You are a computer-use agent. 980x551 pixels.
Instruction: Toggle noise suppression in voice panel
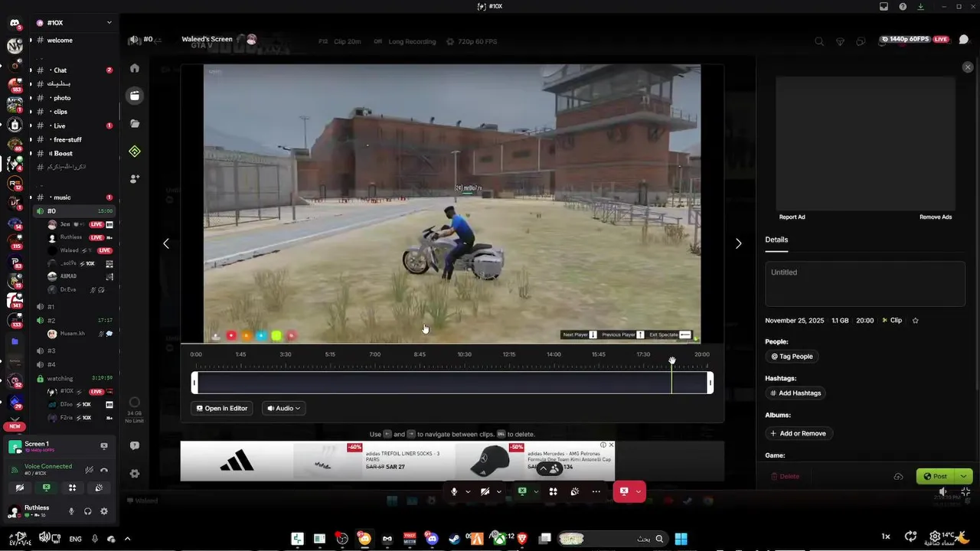tap(89, 470)
